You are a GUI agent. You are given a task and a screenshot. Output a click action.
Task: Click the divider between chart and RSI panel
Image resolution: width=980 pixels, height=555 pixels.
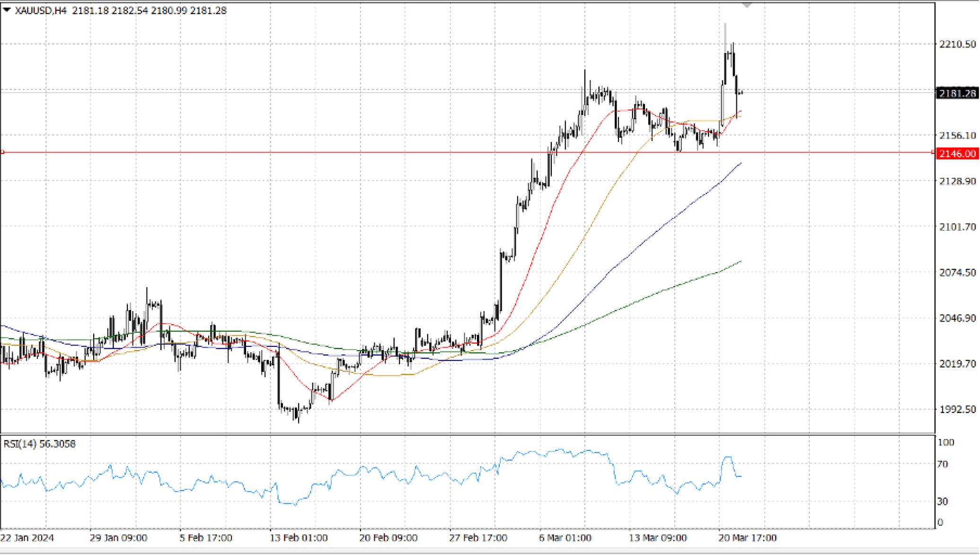pyautogui.click(x=468, y=434)
